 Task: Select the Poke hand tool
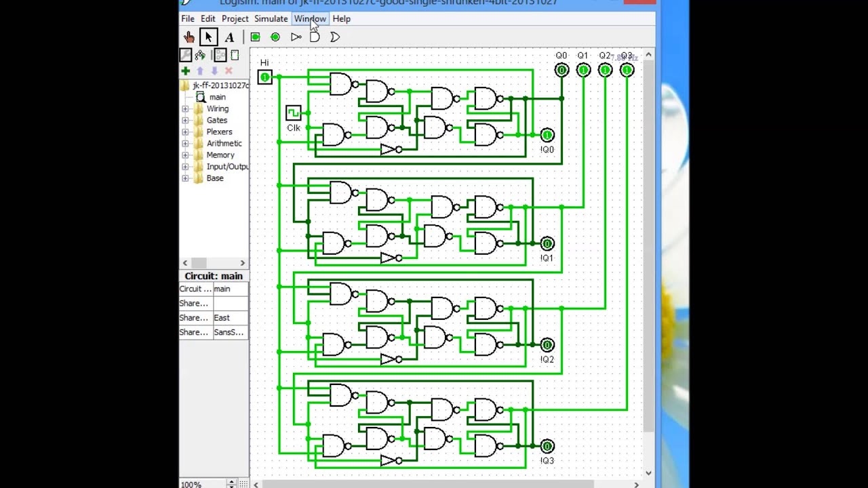[189, 37]
